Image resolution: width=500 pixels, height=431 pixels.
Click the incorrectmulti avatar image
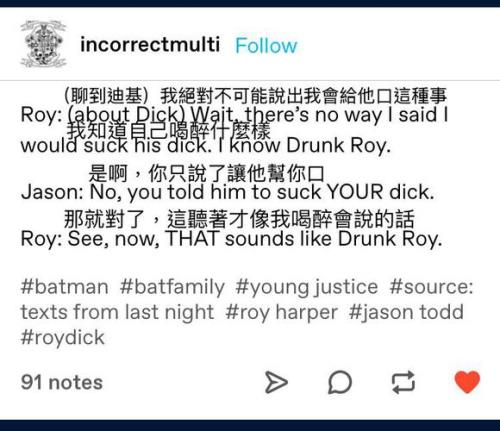click(43, 44)
